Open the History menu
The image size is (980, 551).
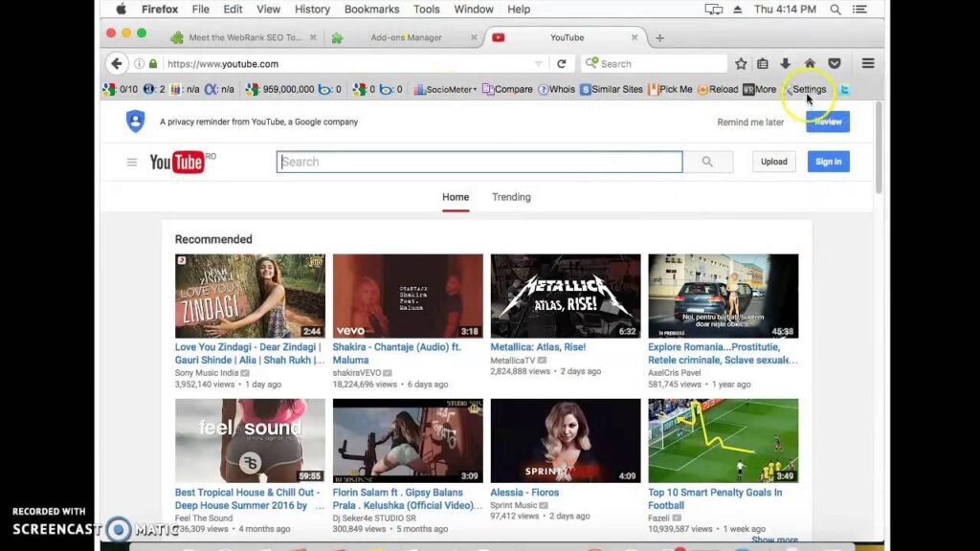[x=312, y=10]
